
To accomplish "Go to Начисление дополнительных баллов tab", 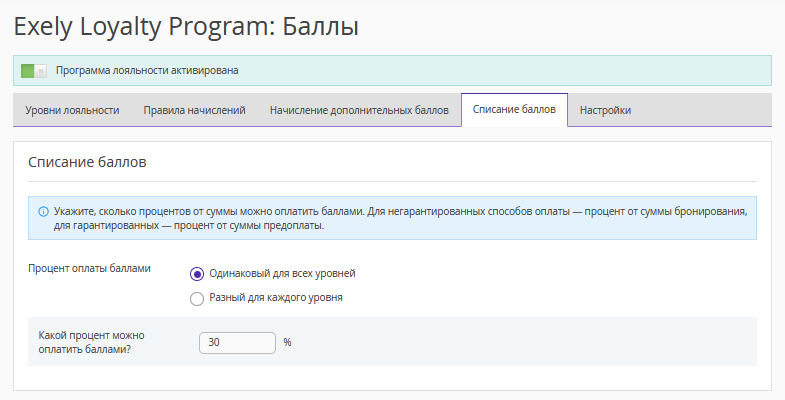I will [359, 111].
